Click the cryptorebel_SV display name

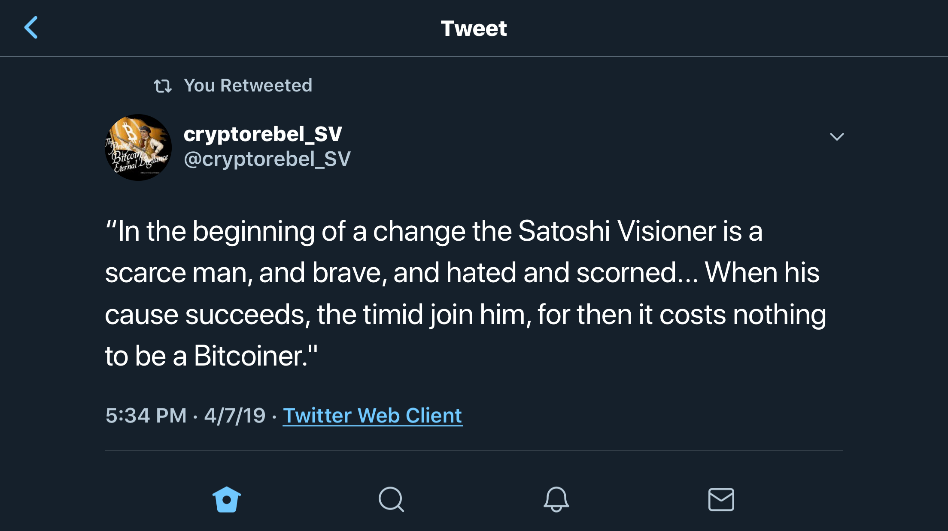click(263, 135)
